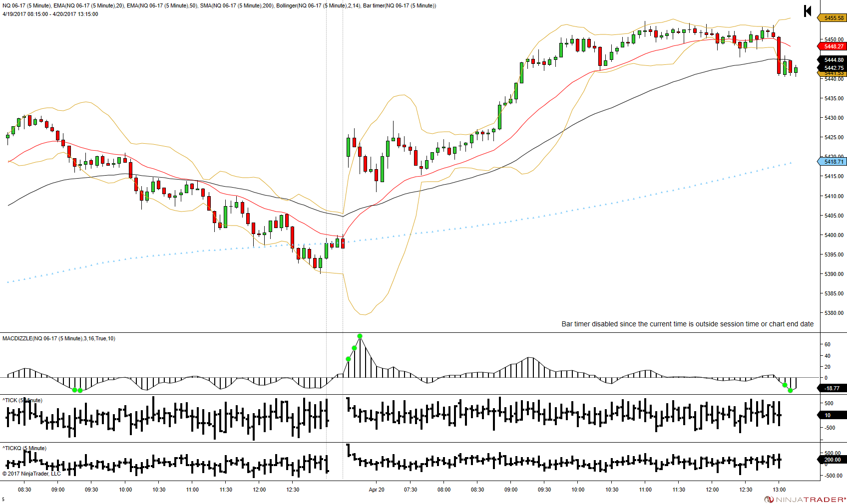Click the 5415.00 price axis label
This screenshot has height=504, width=847.
834,176
